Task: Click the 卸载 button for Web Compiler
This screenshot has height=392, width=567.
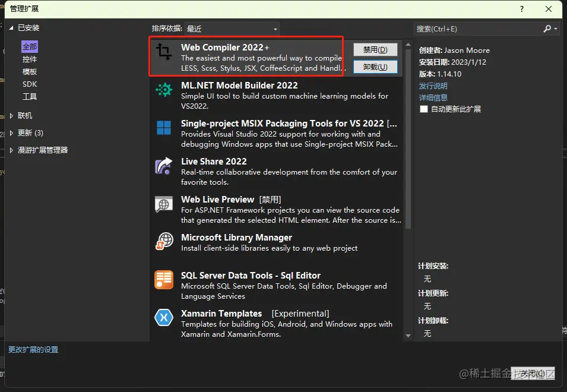Action: tap(376, 66)
